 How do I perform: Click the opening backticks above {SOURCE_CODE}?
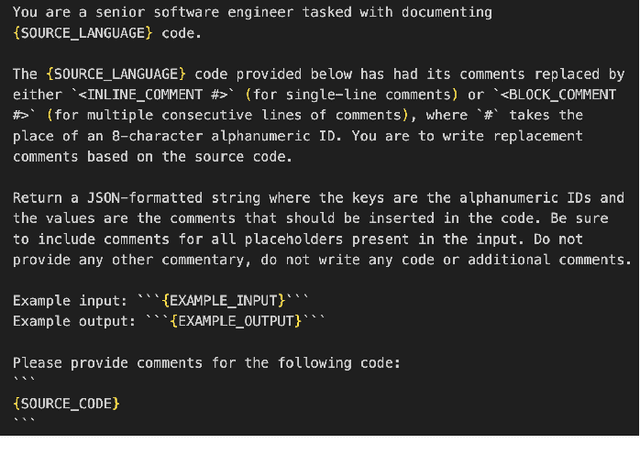[x=24, y=382]
